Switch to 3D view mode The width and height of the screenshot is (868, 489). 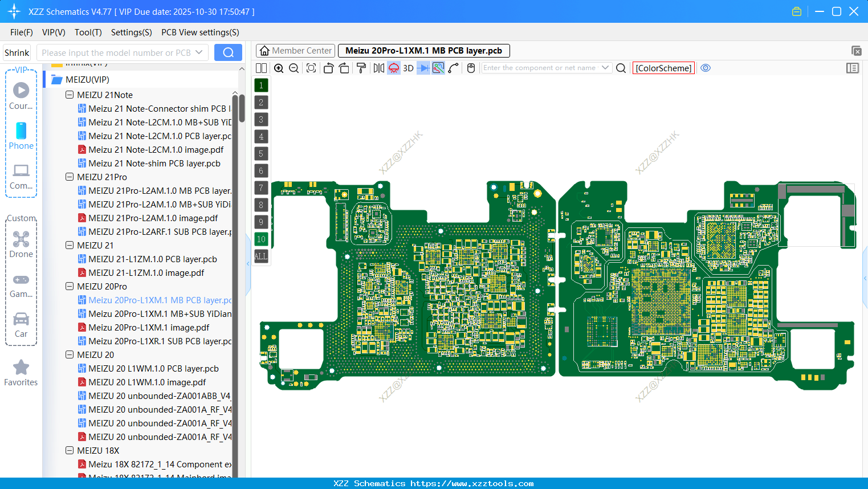(408, 68)
